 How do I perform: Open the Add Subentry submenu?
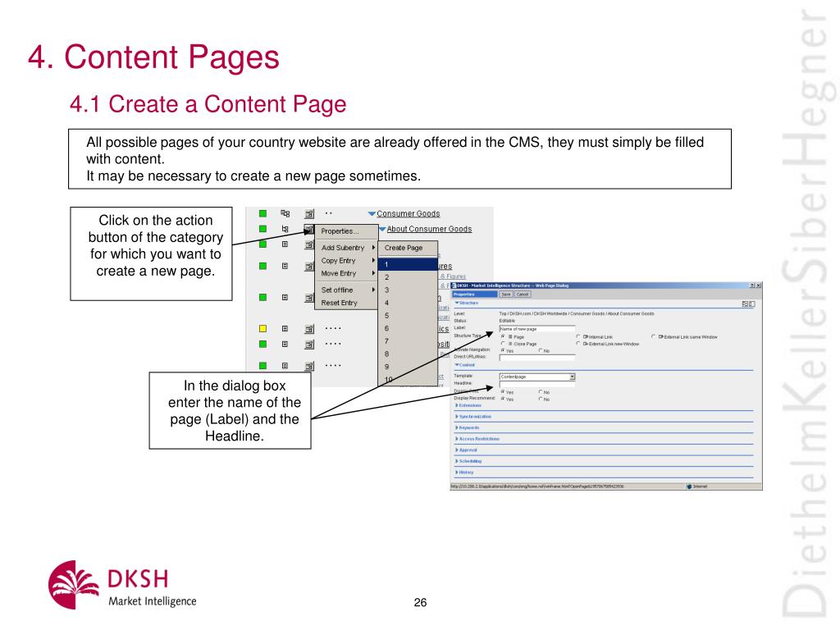[x=346, y=248]
